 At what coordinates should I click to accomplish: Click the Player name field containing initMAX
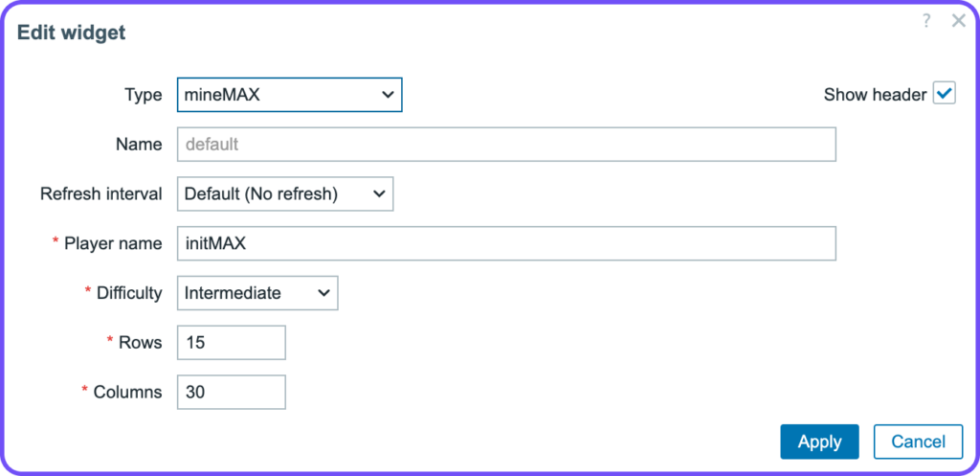tap(506, 243)
